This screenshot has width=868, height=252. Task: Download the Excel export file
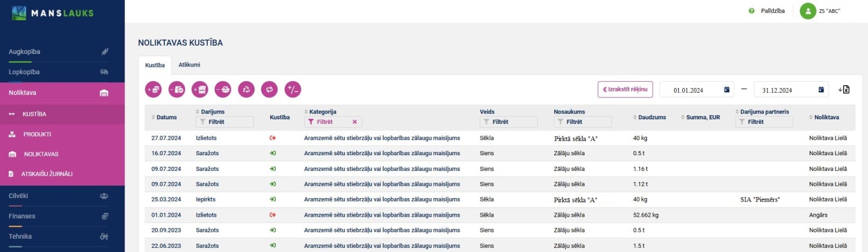pyautogui.click(x=844, y=90)
